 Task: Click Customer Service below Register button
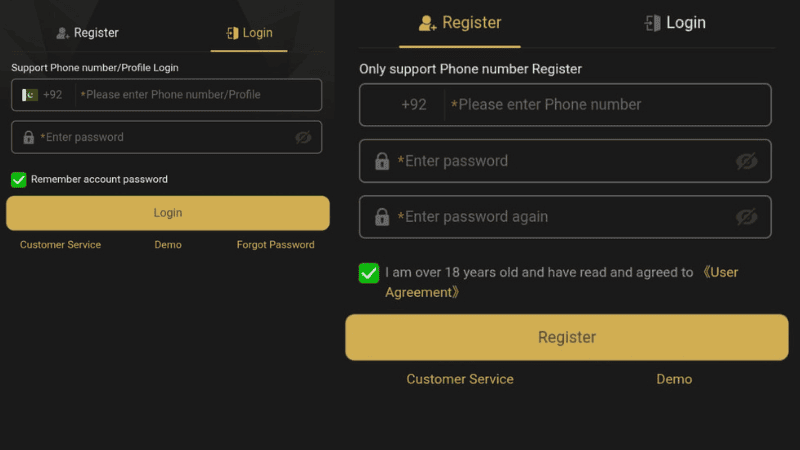(460, 379)
